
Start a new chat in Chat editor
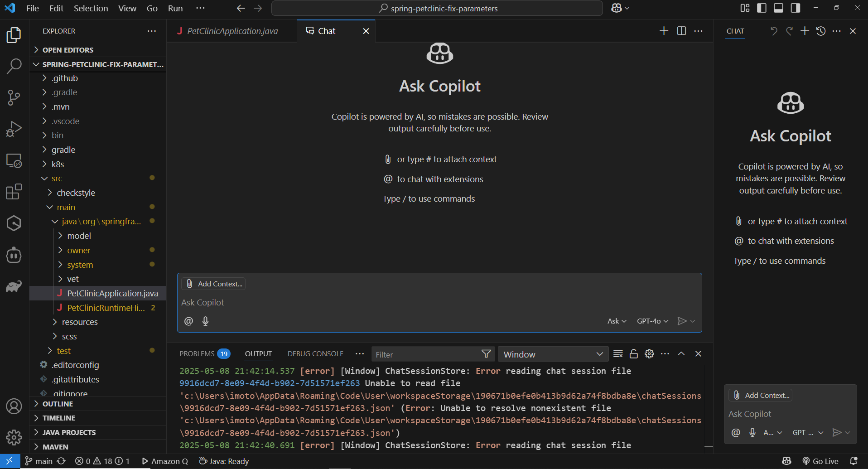[664, 31]
